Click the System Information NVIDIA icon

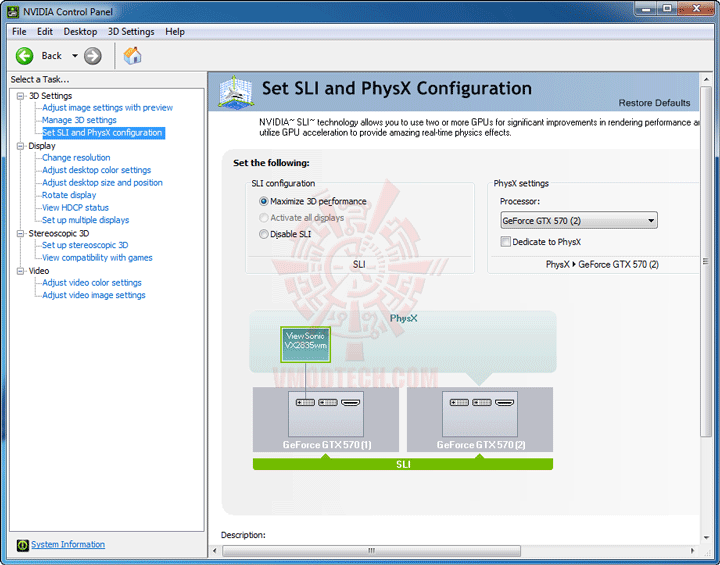[x=22, y=545]
